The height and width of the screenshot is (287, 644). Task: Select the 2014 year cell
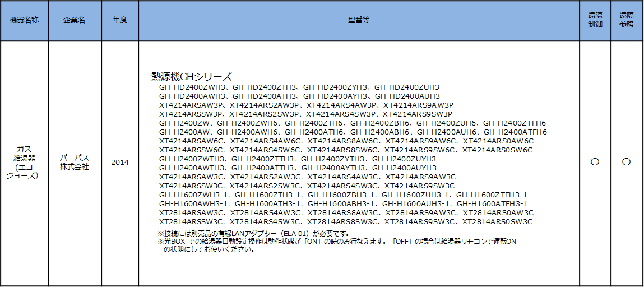pos(119,163)
